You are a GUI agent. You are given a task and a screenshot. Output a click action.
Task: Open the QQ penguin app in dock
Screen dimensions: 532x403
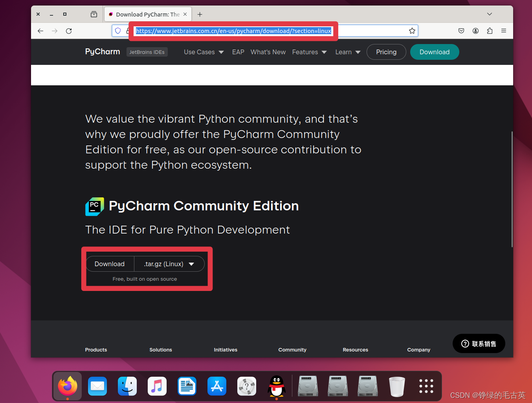tap(277, 386)
